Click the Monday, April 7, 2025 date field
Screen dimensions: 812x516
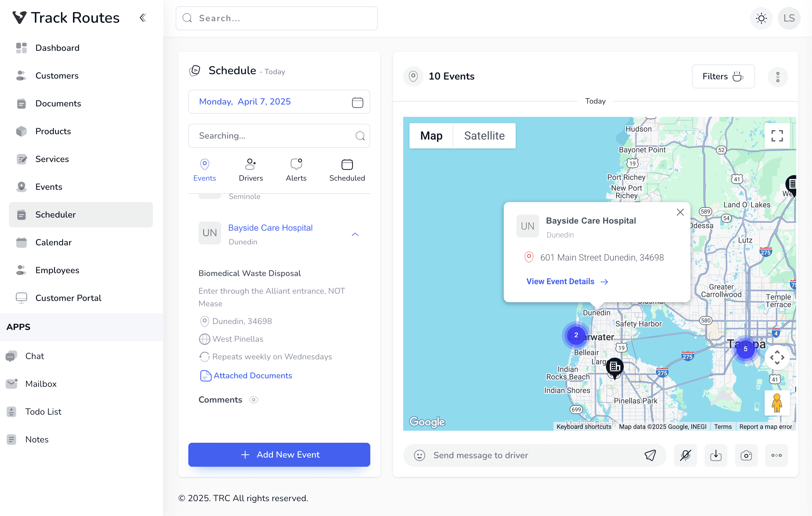tap(279, 102)
